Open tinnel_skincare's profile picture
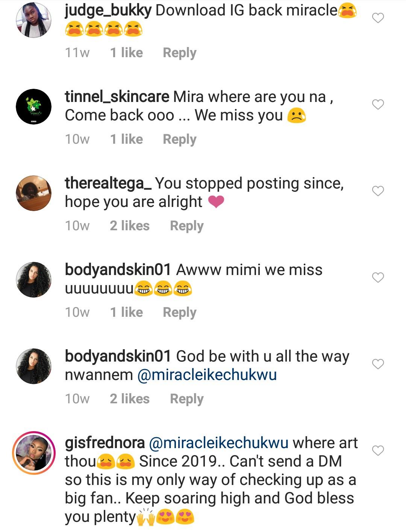Image resolution: width=406 pixels, height=532 pixels. click(x=34, y=106)
